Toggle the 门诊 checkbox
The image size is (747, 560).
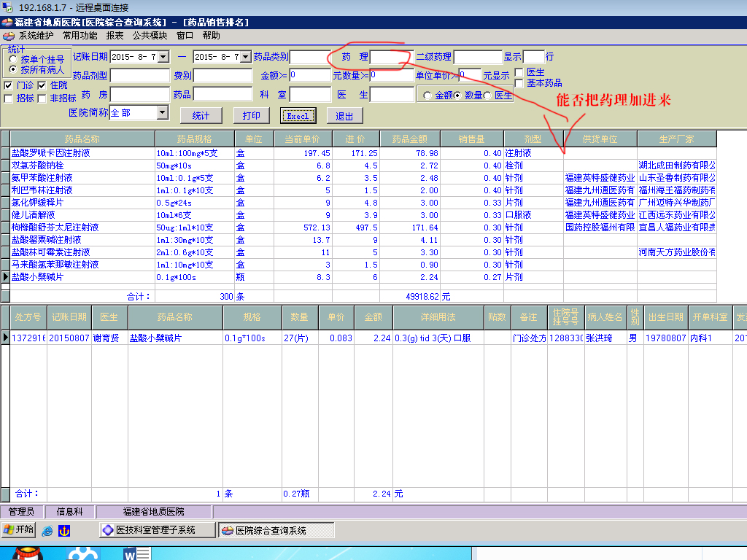[8, 86]
